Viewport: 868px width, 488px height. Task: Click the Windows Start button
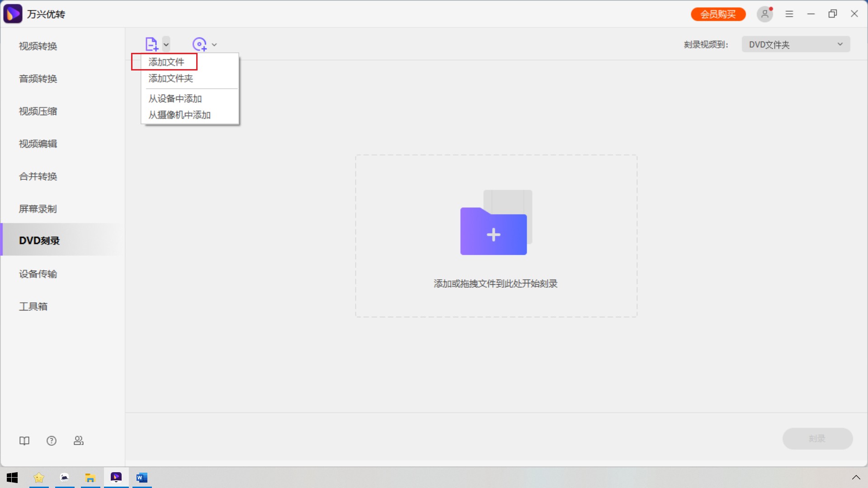pos(12,478)
